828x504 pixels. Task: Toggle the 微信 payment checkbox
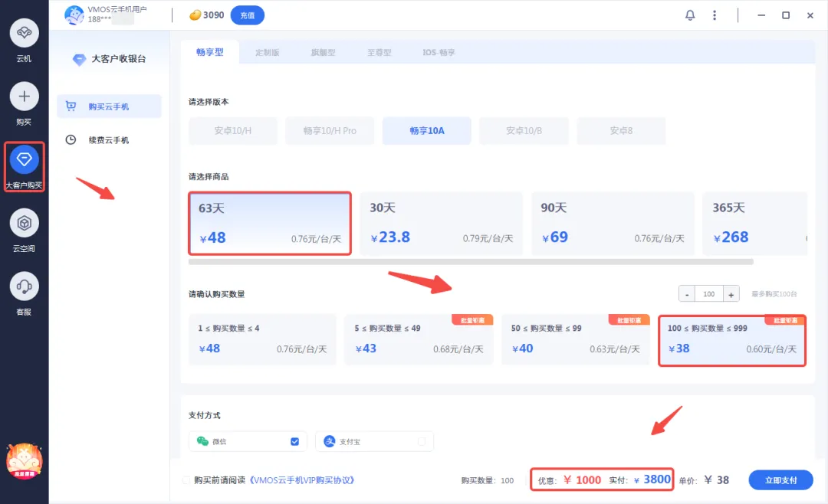pyautogui.click(x=295, y=441)
